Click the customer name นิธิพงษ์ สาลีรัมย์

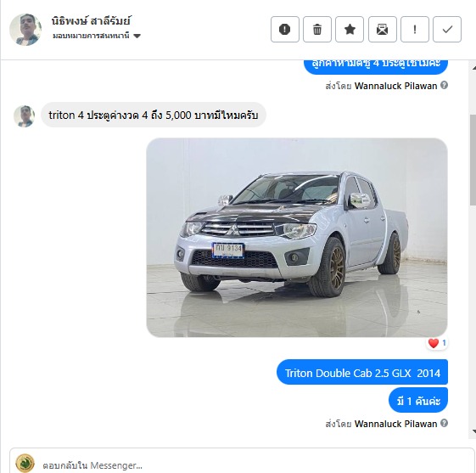(x=91, y=21)
